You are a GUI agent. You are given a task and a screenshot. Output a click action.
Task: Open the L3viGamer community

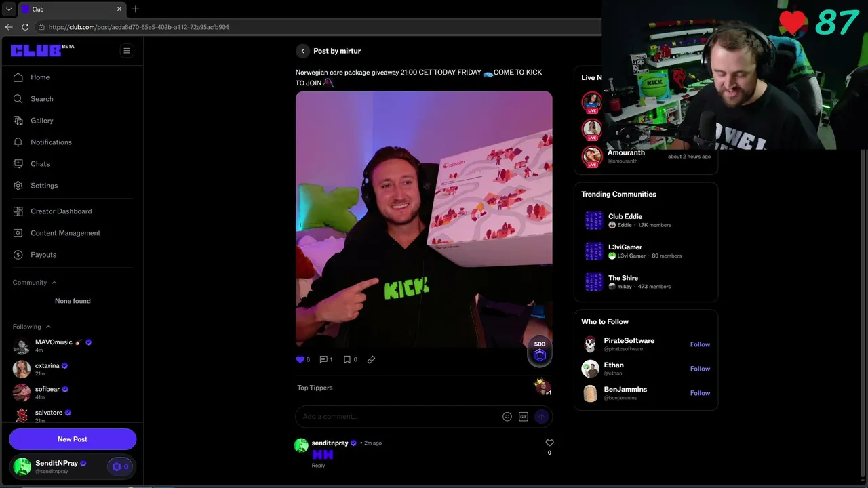tap(646, 251)
